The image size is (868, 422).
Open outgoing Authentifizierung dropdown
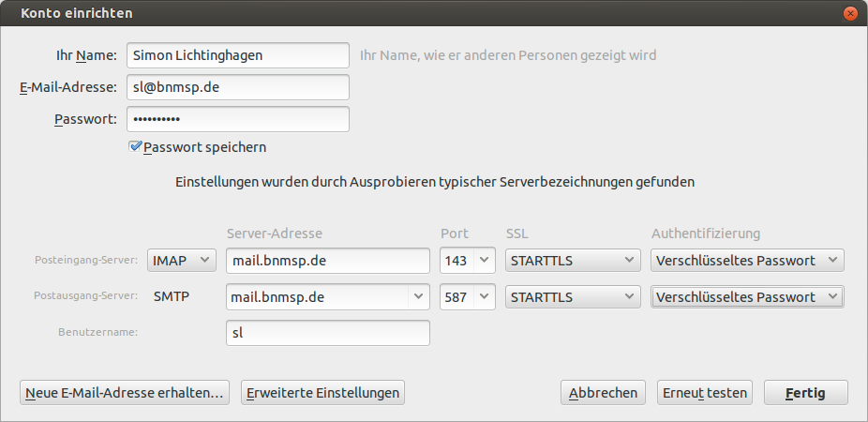pos(747,297)
